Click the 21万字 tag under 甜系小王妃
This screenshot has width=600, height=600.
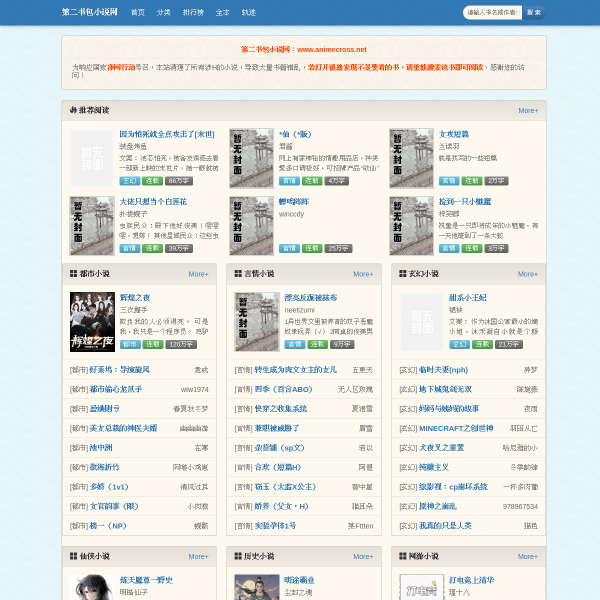tap(509, 344)
